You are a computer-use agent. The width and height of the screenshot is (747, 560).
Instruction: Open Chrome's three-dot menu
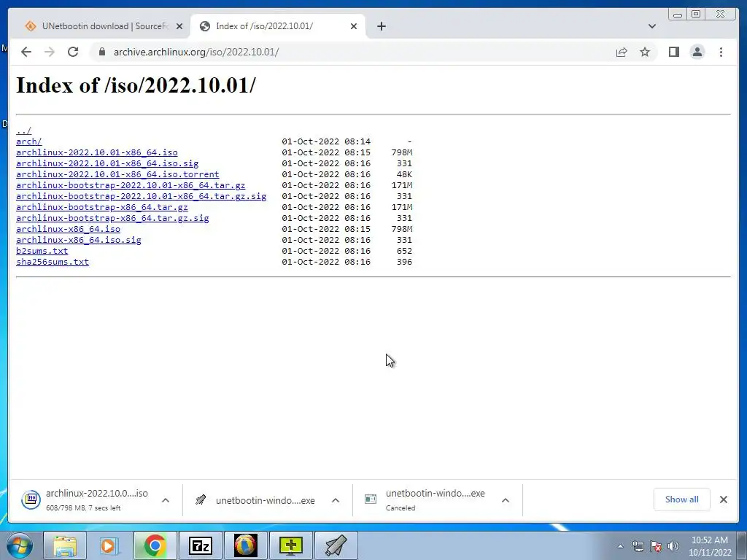(x=721, y=52)
